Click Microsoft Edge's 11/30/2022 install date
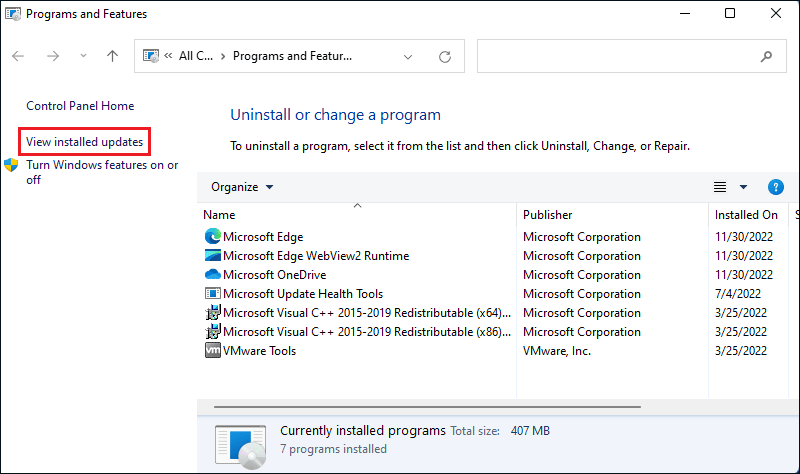The width and height of the screenshot is (800, 474). (744, 237)
